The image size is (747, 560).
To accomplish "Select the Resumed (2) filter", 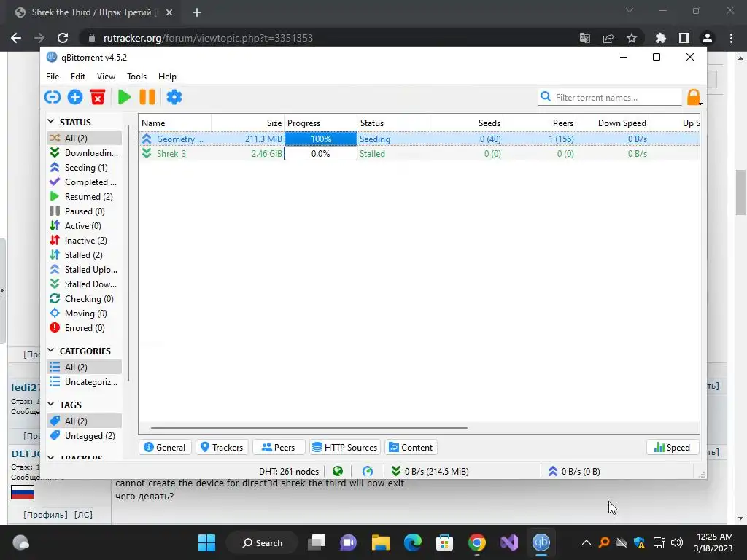I will click(x=85, y=197).
